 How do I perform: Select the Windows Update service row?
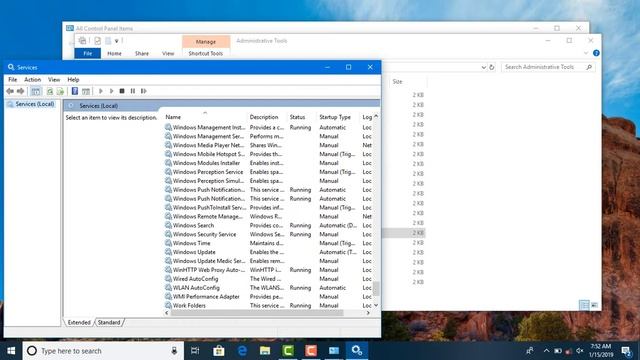[269, 252]
